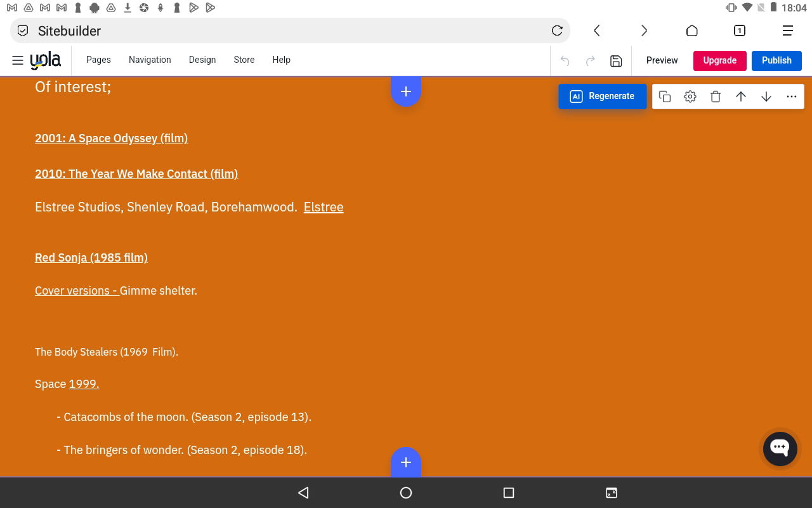Undo the last edit

point(565,61)
